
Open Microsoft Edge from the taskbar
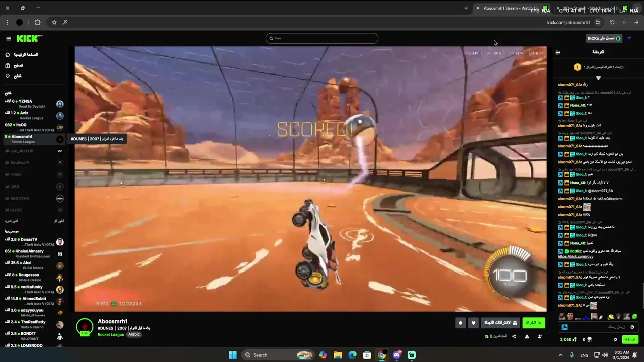tap(352, 355)
